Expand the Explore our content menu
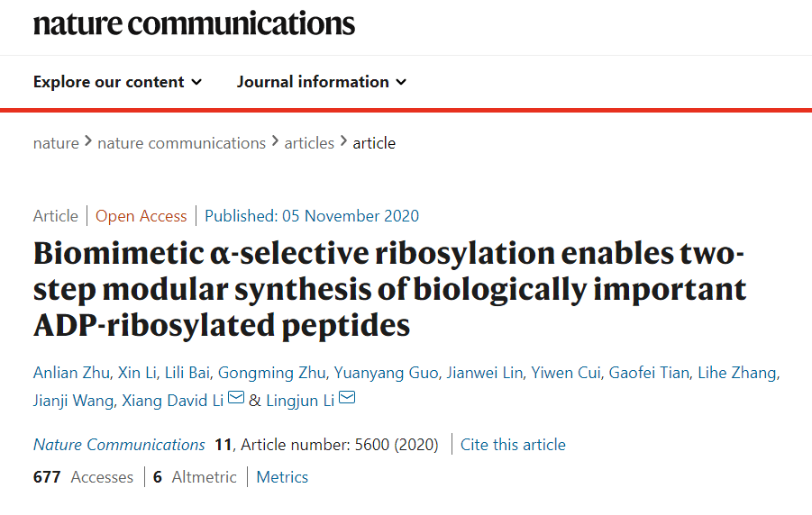 [117, 82]
